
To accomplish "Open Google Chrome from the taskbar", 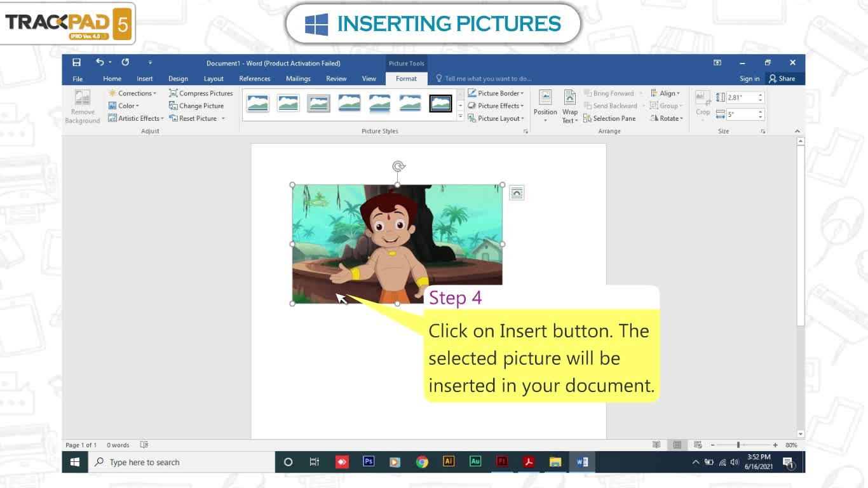I will click(x=422, y=462).
